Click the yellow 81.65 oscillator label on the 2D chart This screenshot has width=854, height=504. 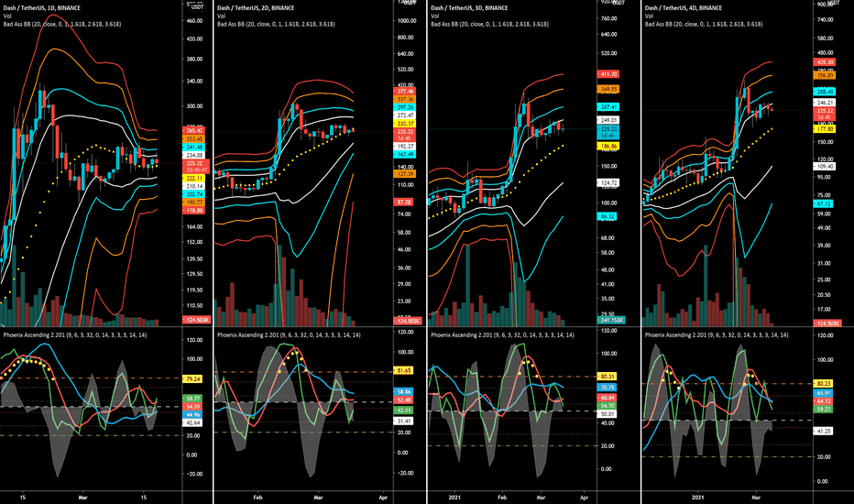[403, 370]
